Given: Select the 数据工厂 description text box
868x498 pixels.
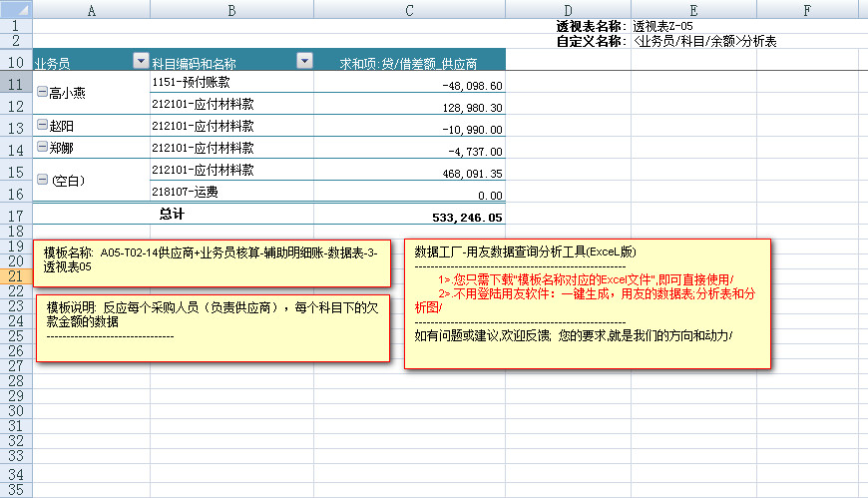Looking at the screenshot, I should click(588, 304).
